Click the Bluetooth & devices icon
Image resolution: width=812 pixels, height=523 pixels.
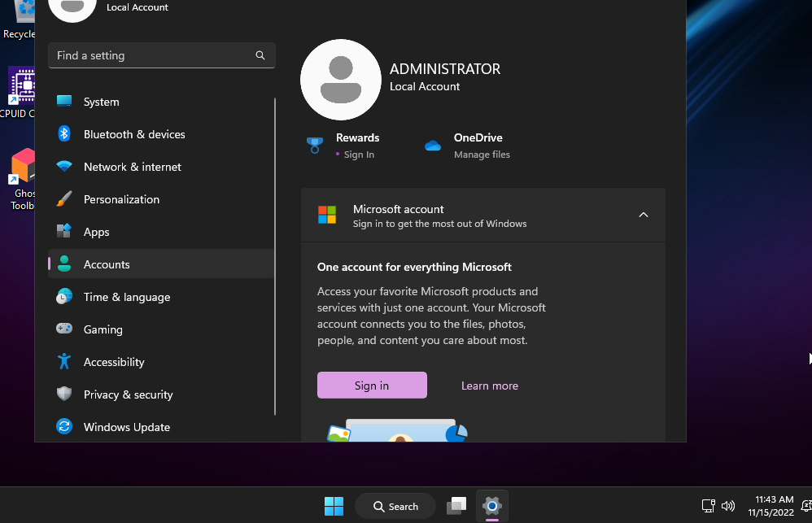[x=64, y=134]
